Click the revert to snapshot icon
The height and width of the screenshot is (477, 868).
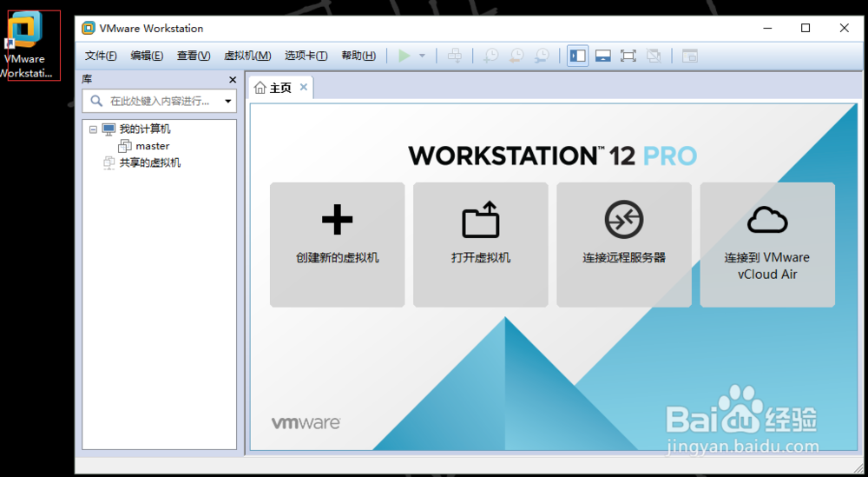516,56
